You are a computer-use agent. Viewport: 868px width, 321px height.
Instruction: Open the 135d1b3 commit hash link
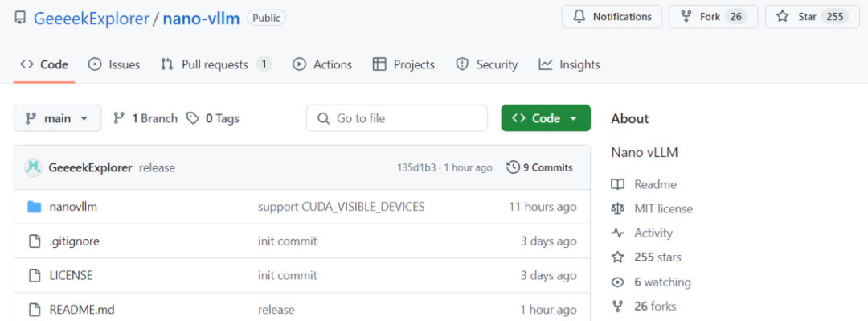click(416, 167)
